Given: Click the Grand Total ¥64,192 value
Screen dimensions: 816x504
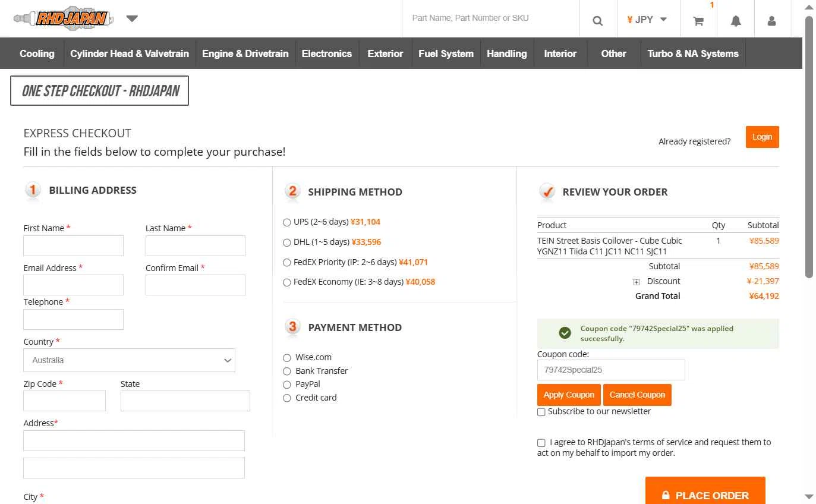Looking at the screenshot, I should pos(764,296).
